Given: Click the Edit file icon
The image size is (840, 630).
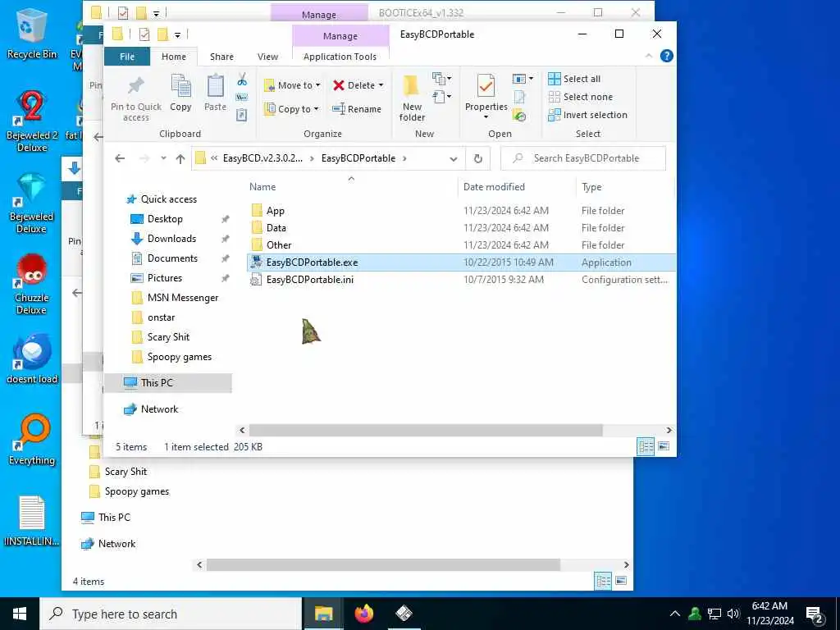Looking at the screenshot, I should tap(519, 97).
